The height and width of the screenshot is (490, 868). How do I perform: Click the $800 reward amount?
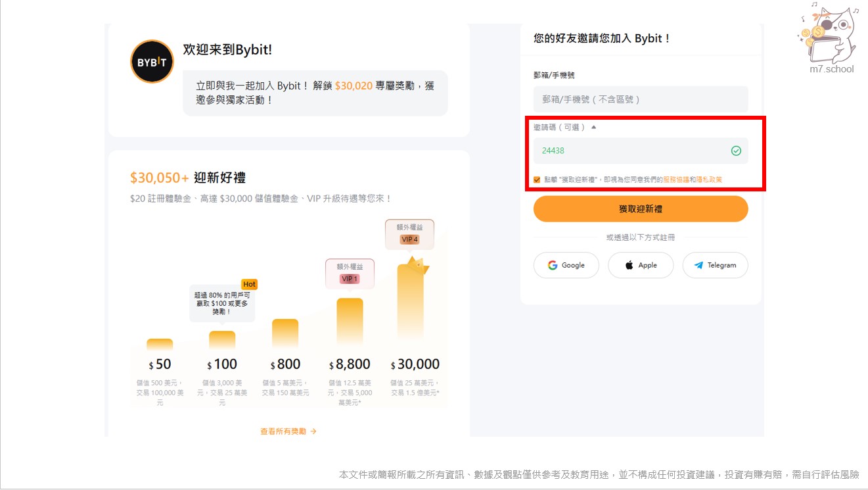285,364
